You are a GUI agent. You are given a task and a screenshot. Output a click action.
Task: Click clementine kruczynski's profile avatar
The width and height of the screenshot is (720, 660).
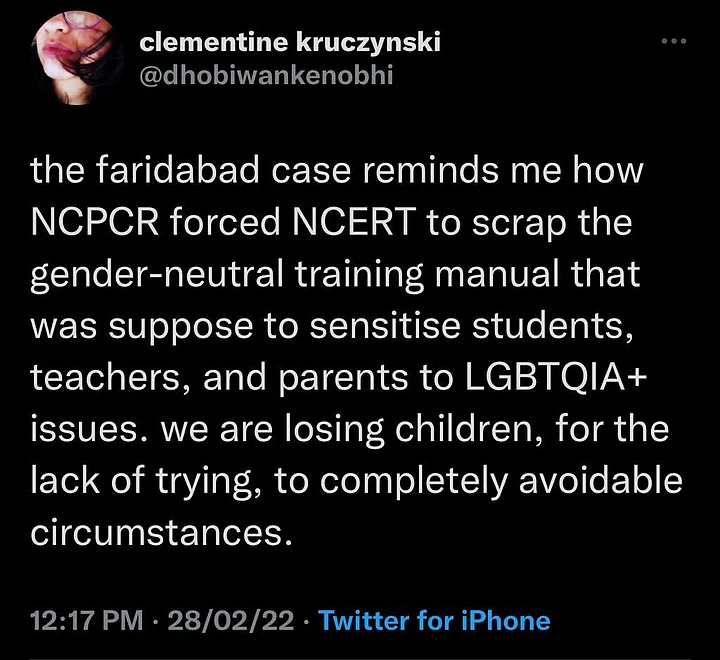(74, 57)
